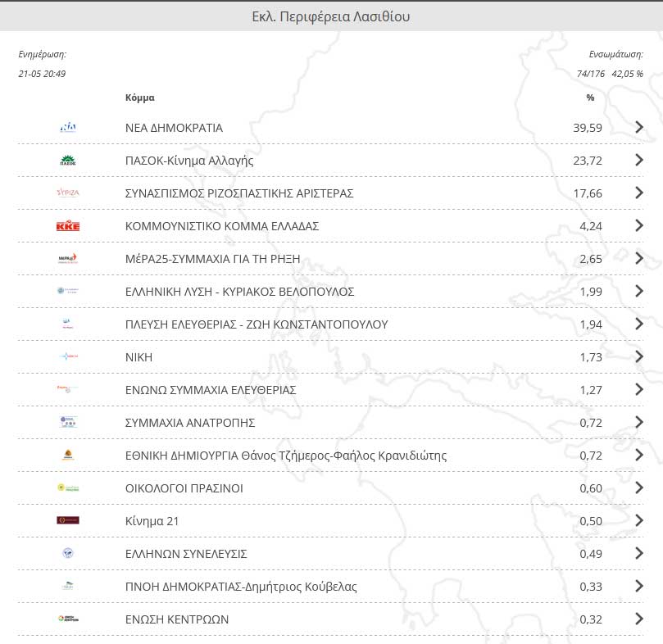Click the Εκλ. Περιφέρεια Λασιθίου header
This screenshot has width=663, height=644.
pos(330,16)
